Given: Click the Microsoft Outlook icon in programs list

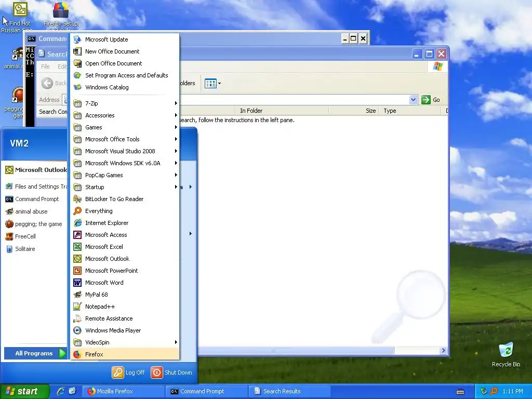Looking at the screenshot, I should tap(77, 259).
